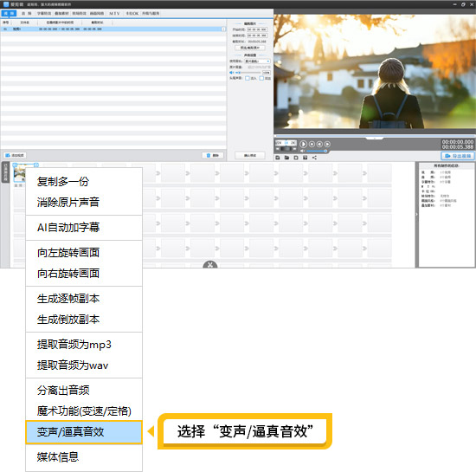Screen dimensions: 476x472
Task: Click the share icon below the player
Action: (x=314, y=158)
